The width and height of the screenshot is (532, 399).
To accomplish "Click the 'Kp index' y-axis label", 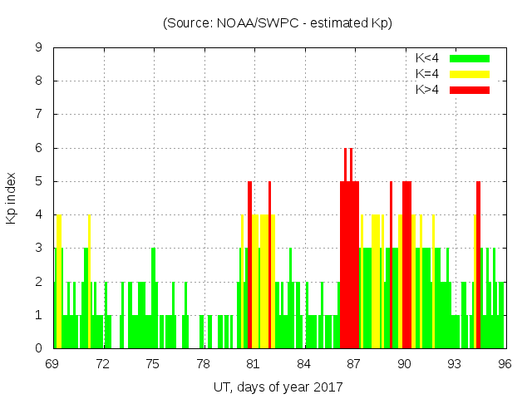I will (23, 198).
